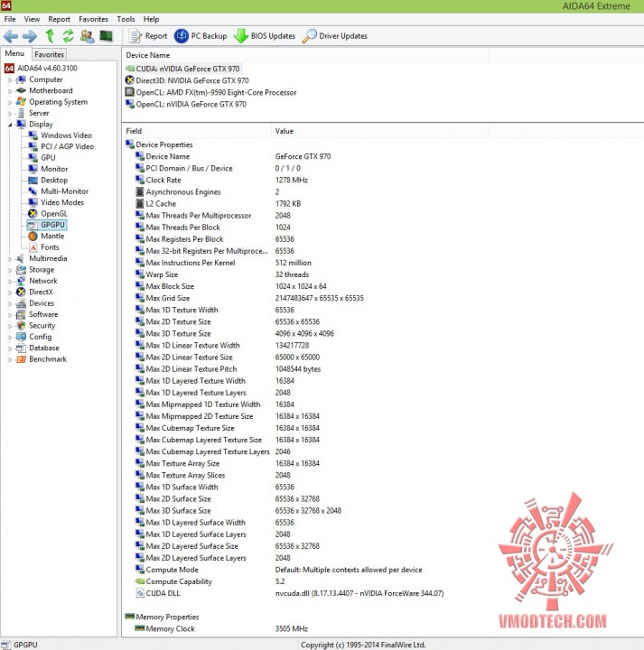Select the OpenGL tree item
The width and height of the screenshot is (644, 650).
click(x=48, y=213)
